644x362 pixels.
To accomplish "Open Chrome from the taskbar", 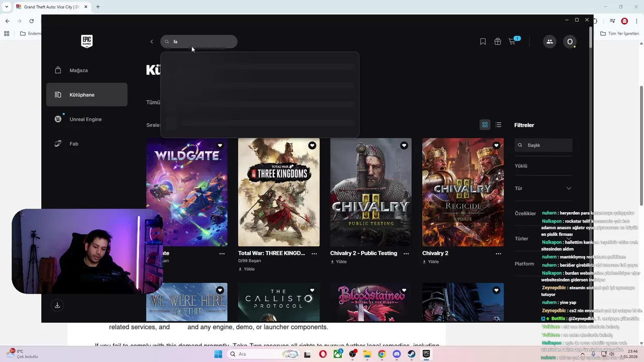I will pyautogui.click(x=382, y=354).
